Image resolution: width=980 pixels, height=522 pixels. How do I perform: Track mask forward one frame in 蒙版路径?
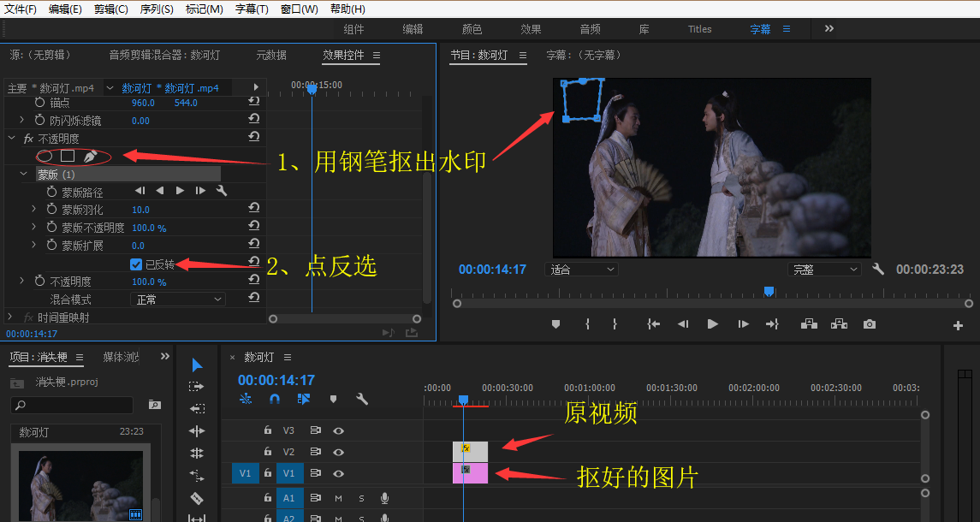tap(200, 191)
